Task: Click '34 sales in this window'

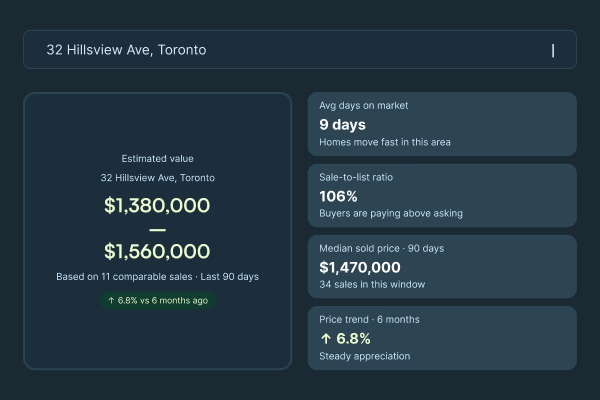Action: [x=372, y=284]
